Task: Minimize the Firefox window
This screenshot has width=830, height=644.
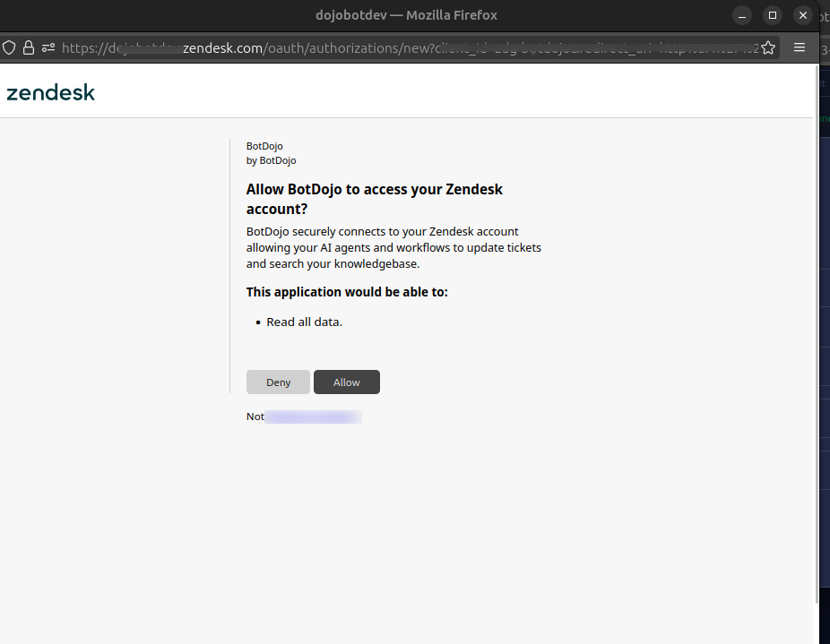Action: click(x=742, y=15)
